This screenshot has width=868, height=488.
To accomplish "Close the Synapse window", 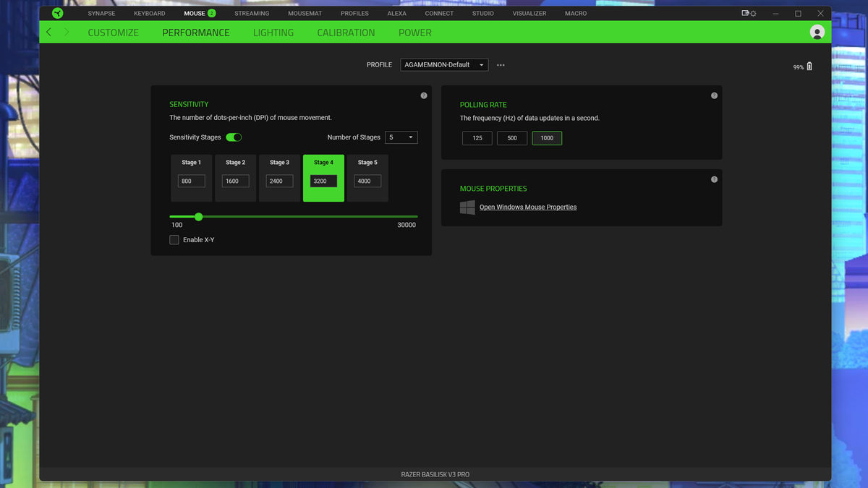I will click(820, 13).
